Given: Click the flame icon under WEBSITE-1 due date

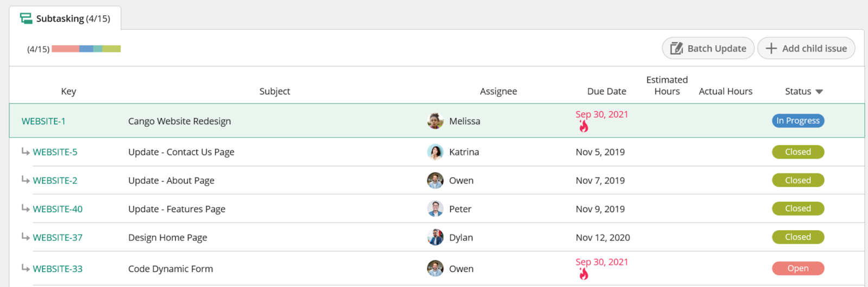Looking at the screenshot, I should 584,127.
